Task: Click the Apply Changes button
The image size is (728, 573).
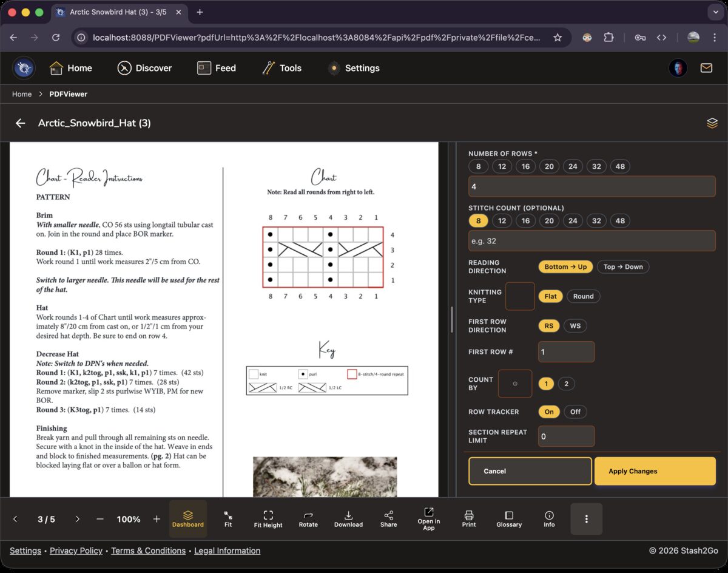Action: pyautogui.click(x=655, y=471)
